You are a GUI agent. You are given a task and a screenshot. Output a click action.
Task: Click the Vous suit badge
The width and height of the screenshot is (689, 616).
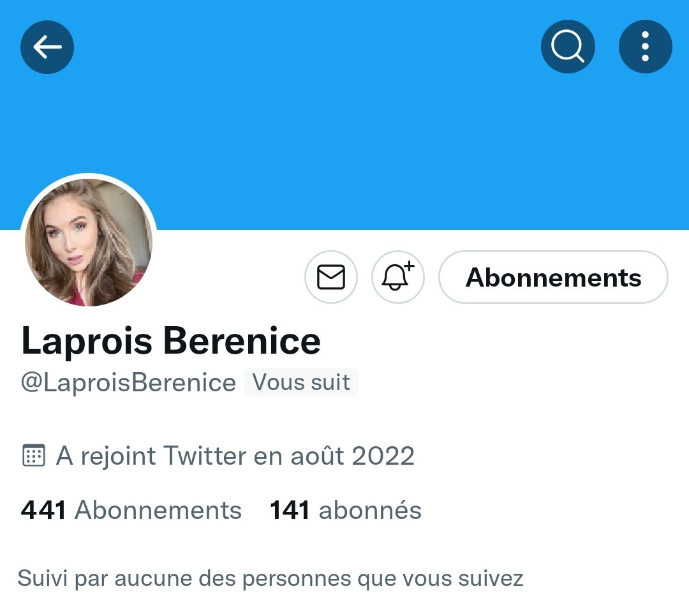pyautogui.click(x=301, y=382)
